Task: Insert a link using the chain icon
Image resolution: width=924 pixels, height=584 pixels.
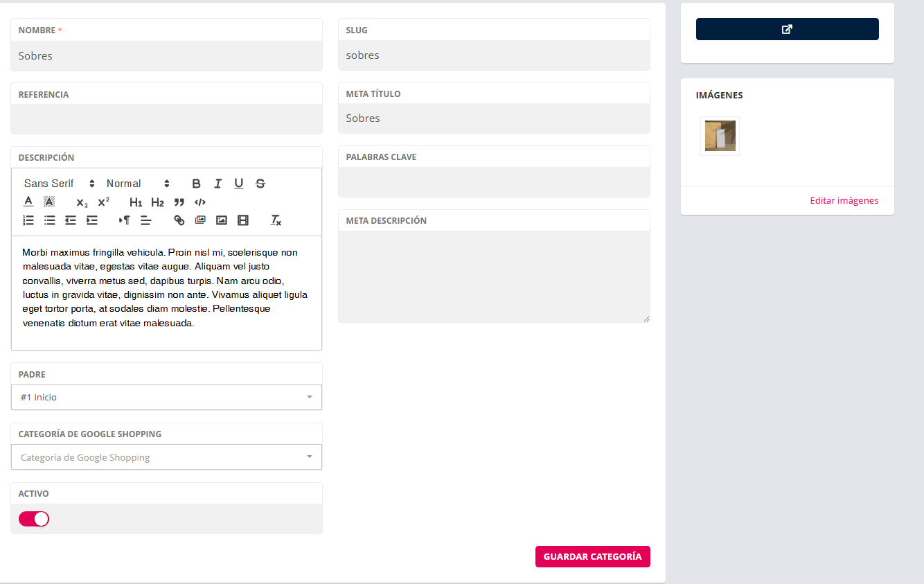Action: pos(179,220)
